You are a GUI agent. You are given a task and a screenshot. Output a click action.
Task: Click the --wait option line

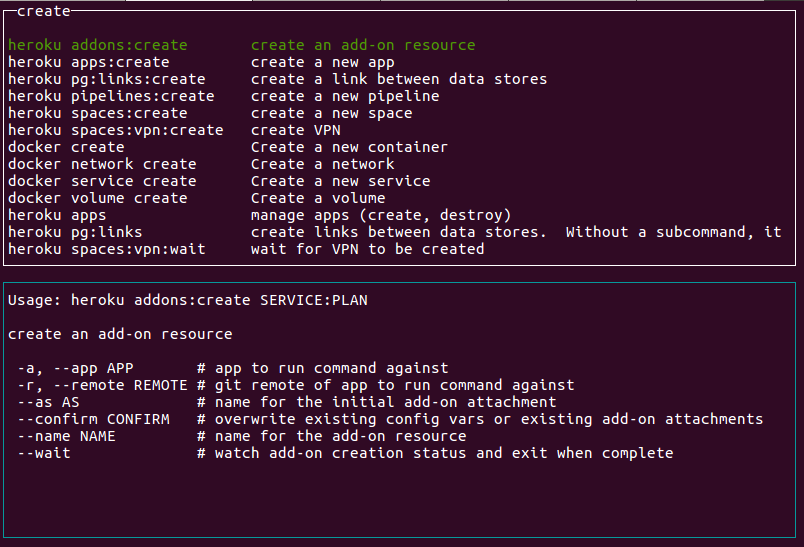345,453
